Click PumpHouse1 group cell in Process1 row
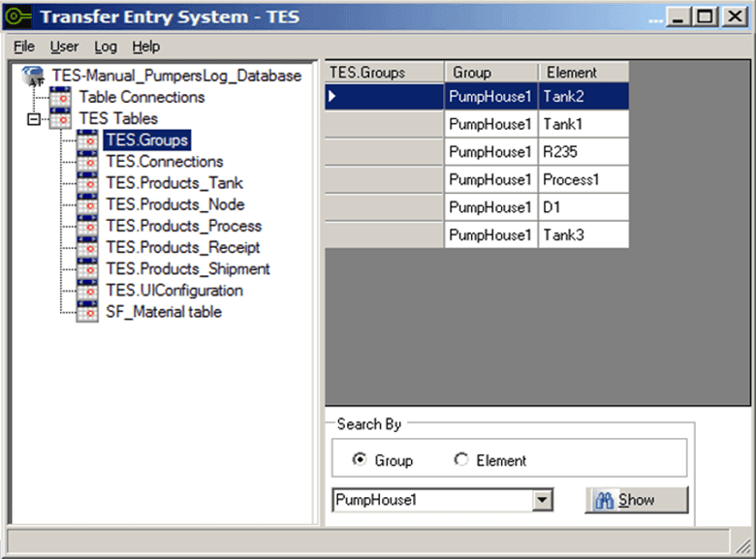Screen dimensions: 756x559 point(490,180)
